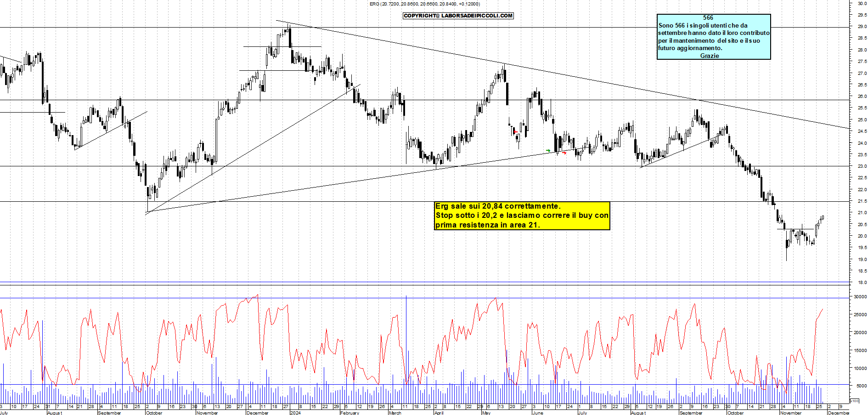Click the 18.0 price axis label
Screen dimensions: 868x415
coord(862,283)
